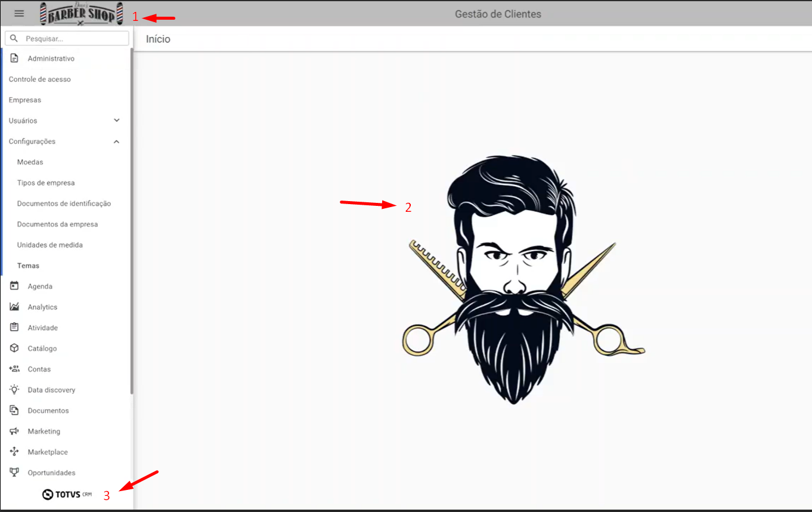The width and height of the screenshot is (812, 512).
Task: Click the TOTVS CRM logo
Action: pyautogui.click(x=67, y=495)
